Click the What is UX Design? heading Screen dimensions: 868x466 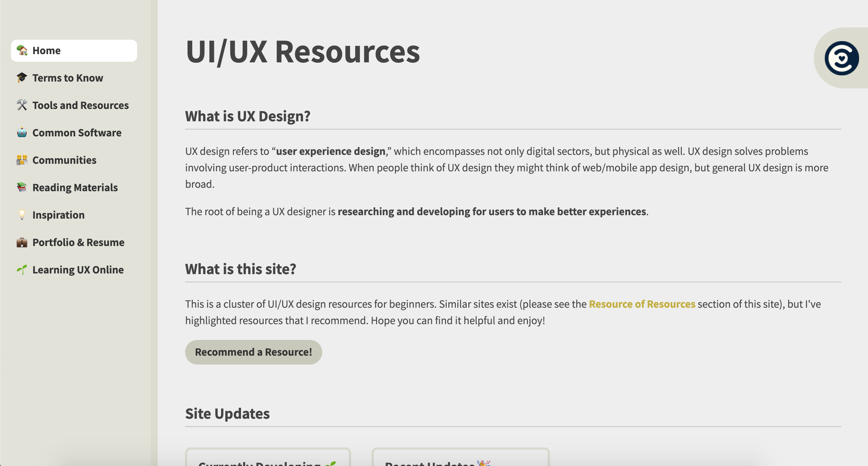point(248,116)
